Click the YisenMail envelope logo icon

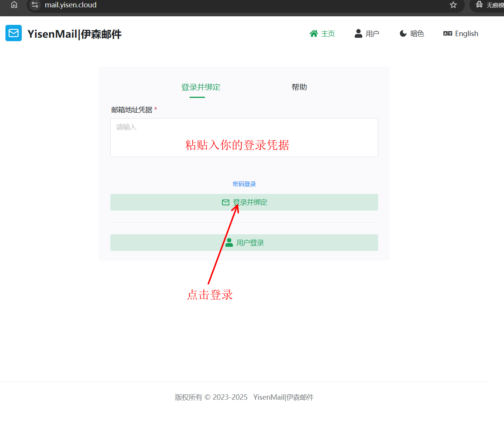[13, 33]
